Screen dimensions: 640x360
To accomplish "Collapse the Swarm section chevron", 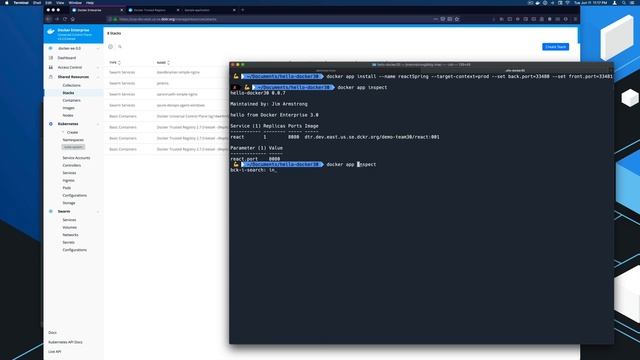I will pyautogui.click(x=98, y=211).
